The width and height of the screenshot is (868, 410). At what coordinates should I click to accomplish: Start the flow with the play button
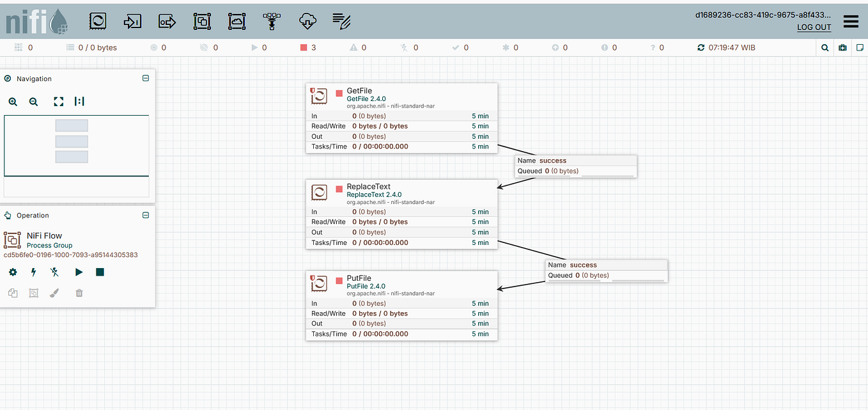coord(79,272)
